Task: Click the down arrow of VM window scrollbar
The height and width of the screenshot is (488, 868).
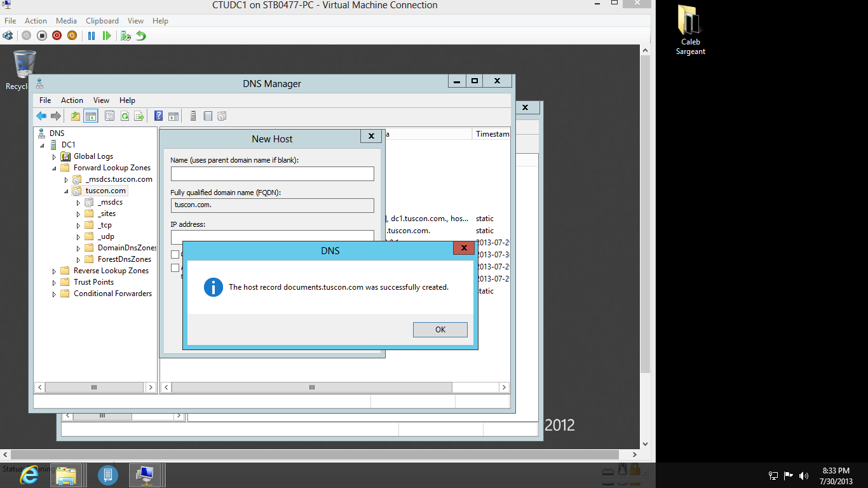Action: pyautogui.click(x=645, y=445)
